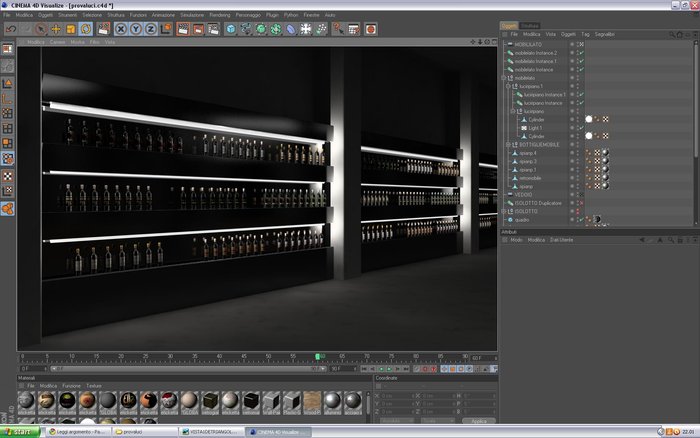Click the Texture mode checkerboard sidebar icon

(8, 176)
